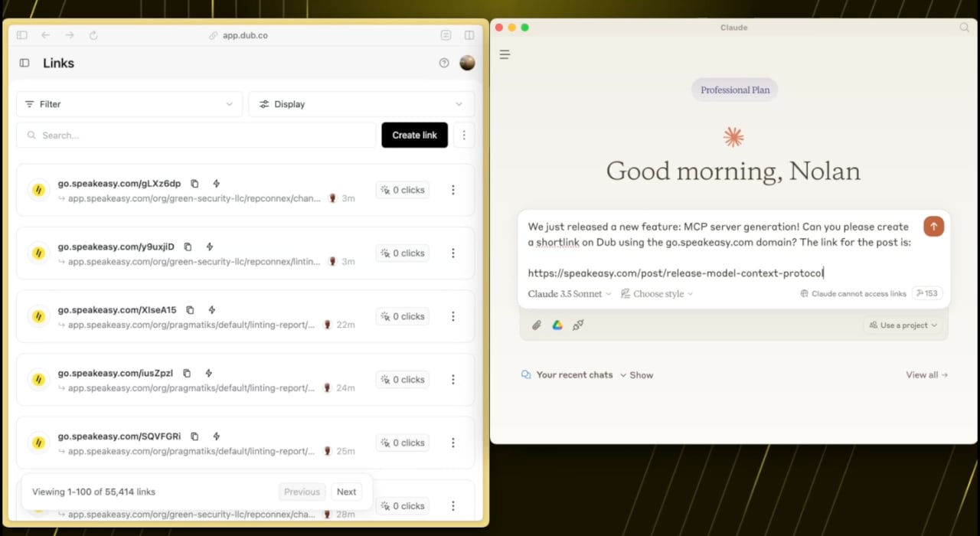This screenshot has width=980, height=536.
Task: Open options menu for SQVFGRi link
Action: [453, 443]
